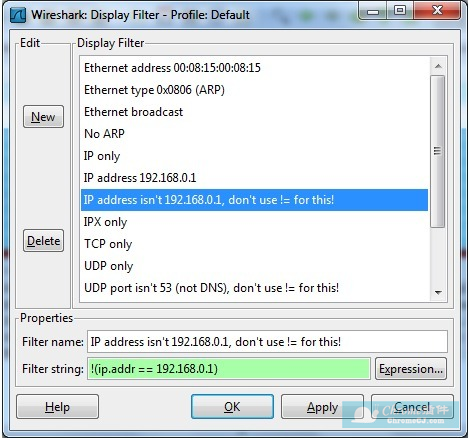Pick the 'TCP only' filter
The image size is (469, 438).
click(254, 244)
